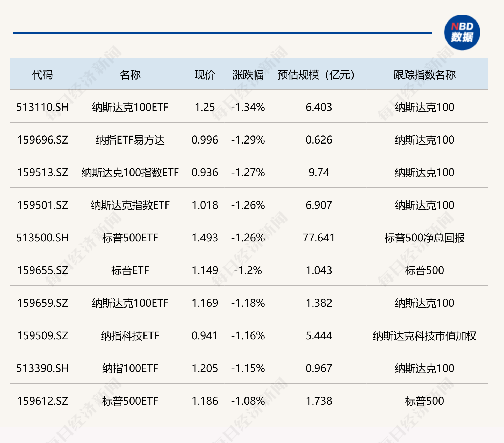Click the scale value 5.444
This screenshot has height=443, width=504.
(319, 336)
